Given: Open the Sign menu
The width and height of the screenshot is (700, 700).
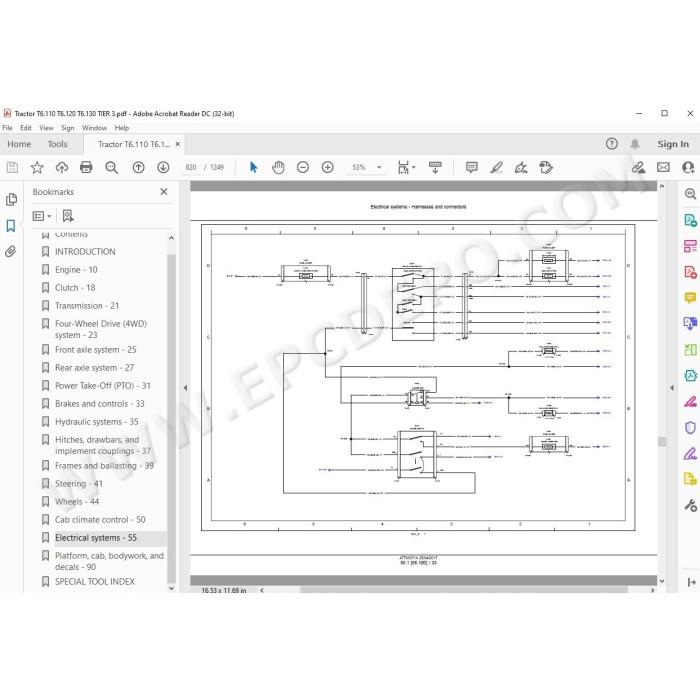Looking at the screenshot, I should click(68, 128).
